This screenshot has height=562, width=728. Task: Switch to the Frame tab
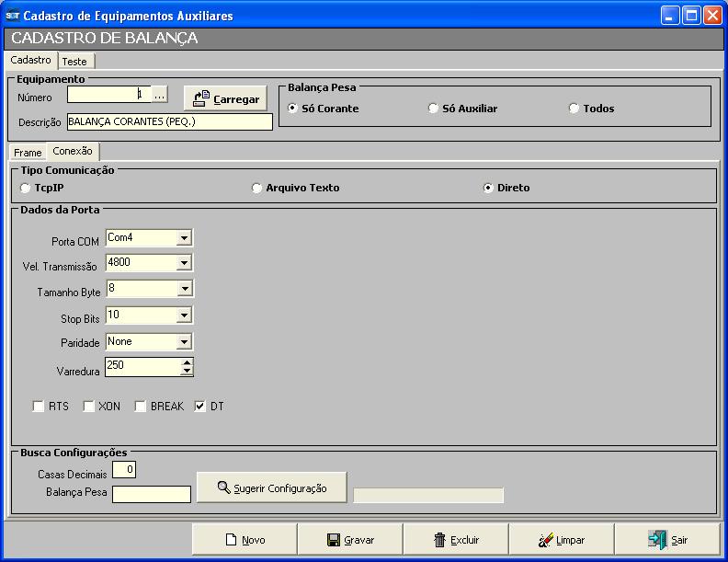pyautogui.click(x=28, y=152)
